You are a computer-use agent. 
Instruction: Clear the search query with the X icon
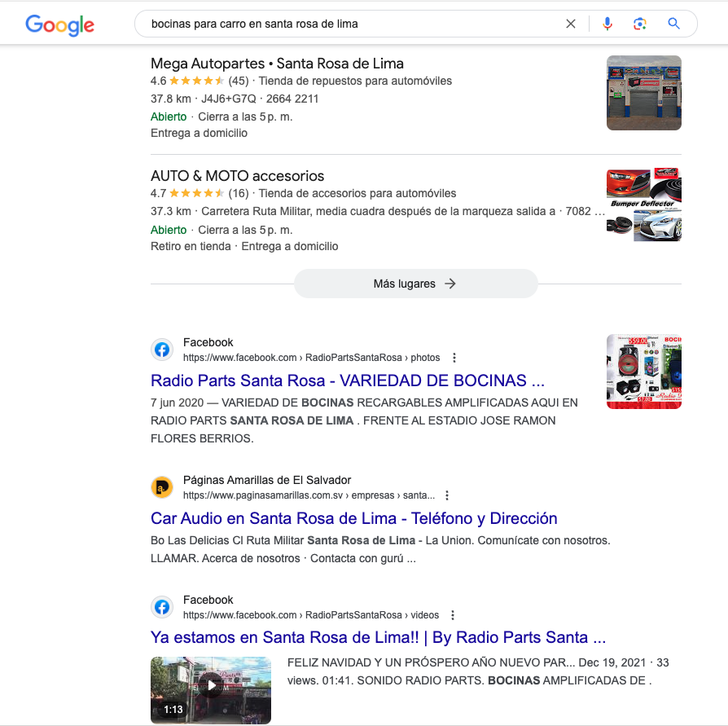pyautogui.click(x=571, y=24)
